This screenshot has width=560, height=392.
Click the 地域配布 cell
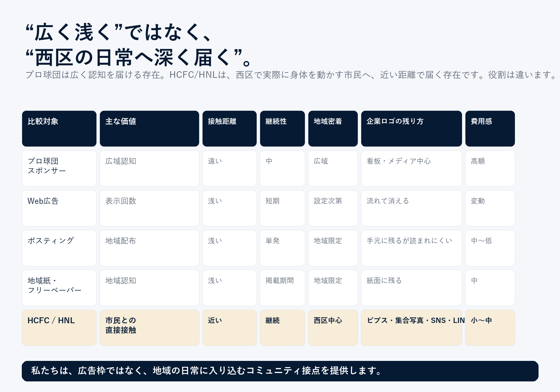click(x=149, y=248)
